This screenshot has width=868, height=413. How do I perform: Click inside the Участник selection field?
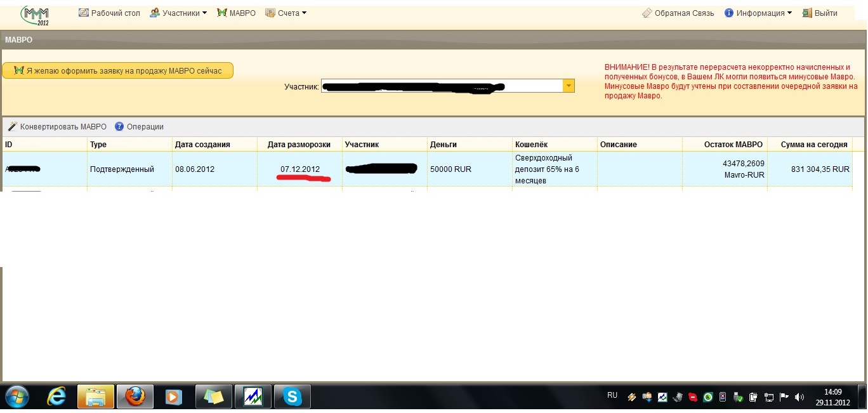[442, 86]
